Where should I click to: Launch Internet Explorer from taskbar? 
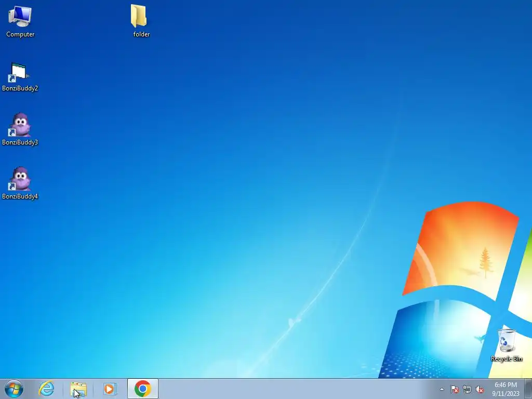(x=46, y=389)
